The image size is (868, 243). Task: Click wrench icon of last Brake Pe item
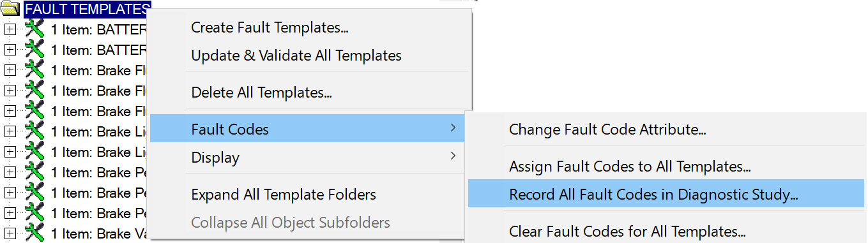pyautogui.click(x=34, y=212)
